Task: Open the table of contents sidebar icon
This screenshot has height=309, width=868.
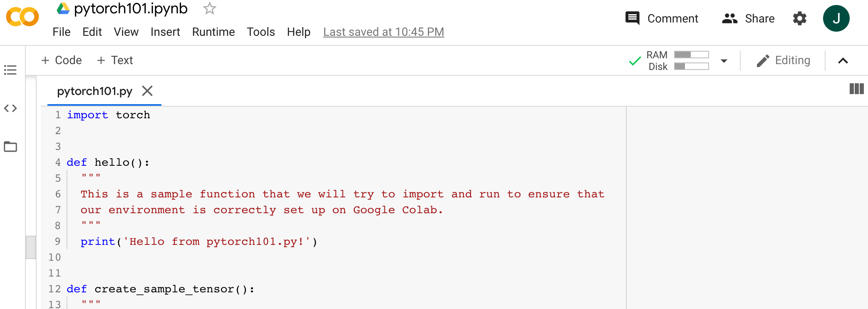Action: coord(10,70)
